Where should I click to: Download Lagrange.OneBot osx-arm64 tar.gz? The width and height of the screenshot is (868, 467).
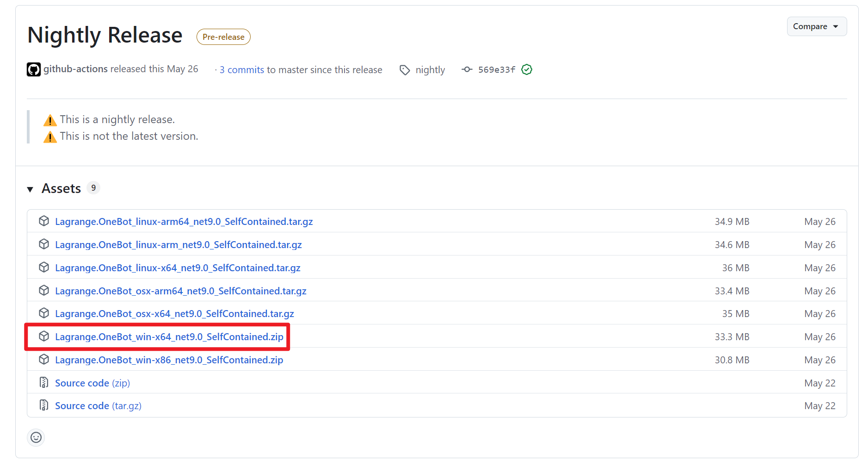coord(180,291)
